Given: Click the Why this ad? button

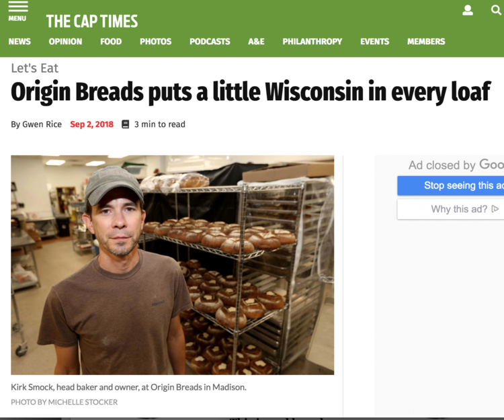Looking at the screenshot, I should pos(451,209).
